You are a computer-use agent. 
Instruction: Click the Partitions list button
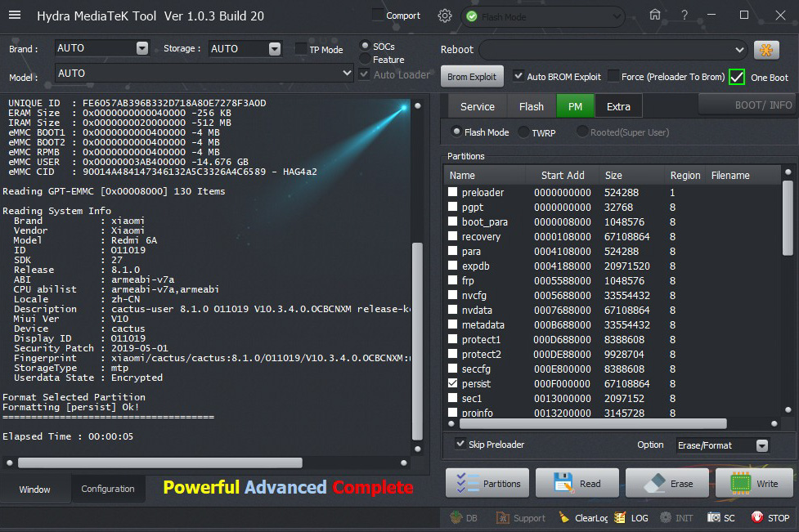tap(487, 483)
